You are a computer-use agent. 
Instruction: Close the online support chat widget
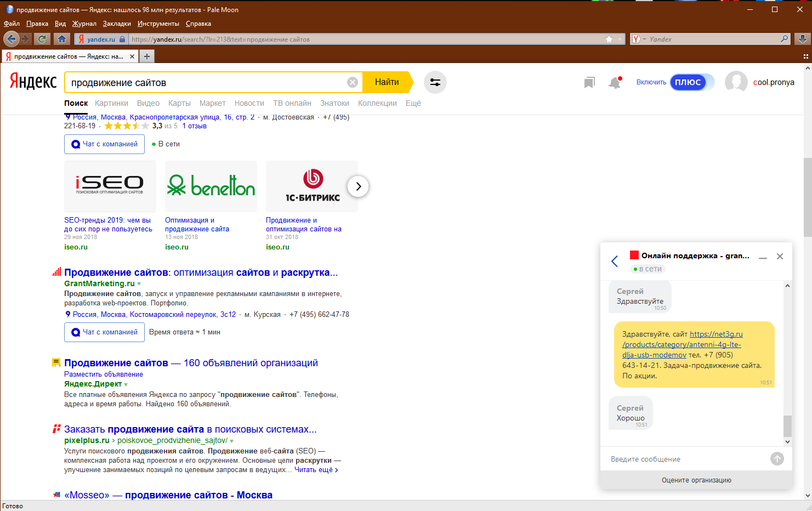(x=780, y=256)
